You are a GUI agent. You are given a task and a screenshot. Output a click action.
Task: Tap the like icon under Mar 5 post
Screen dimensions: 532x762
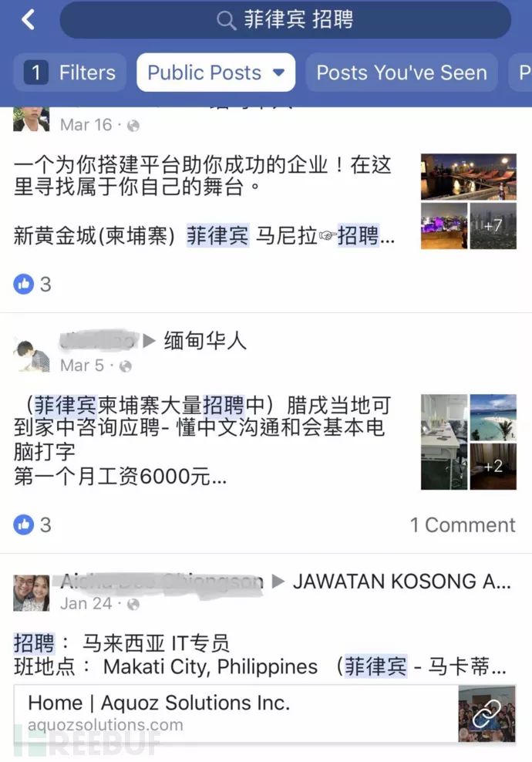23,524
